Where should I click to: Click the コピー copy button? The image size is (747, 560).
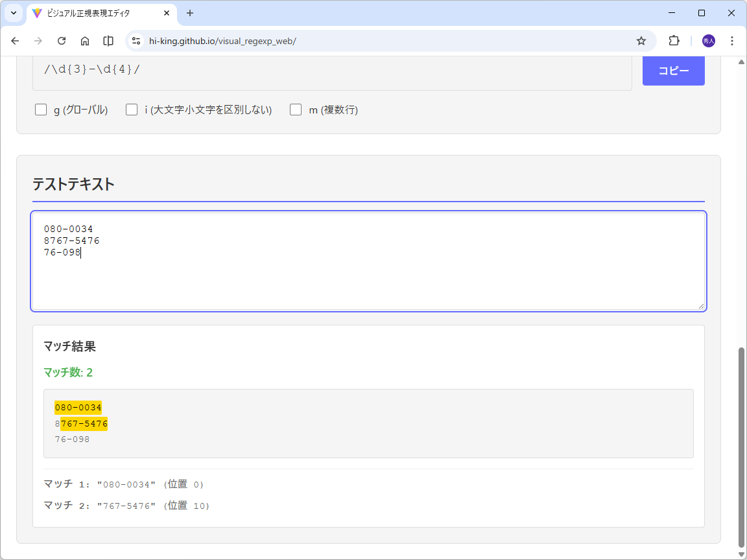[x=673, y=71]
